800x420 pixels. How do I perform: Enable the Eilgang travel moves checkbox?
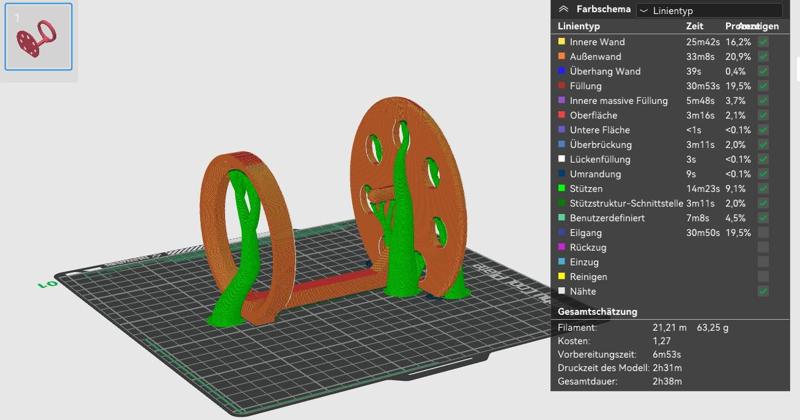point(763,233)
